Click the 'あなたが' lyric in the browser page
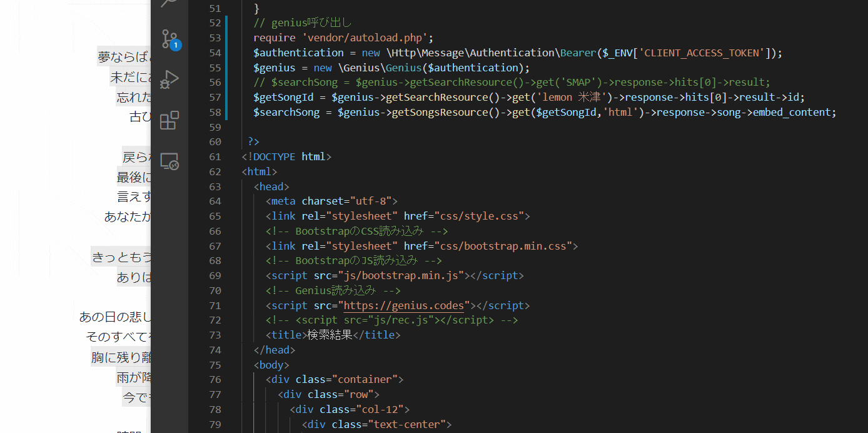Viewport: 868px width, 433px height. [x=128, y=217]
